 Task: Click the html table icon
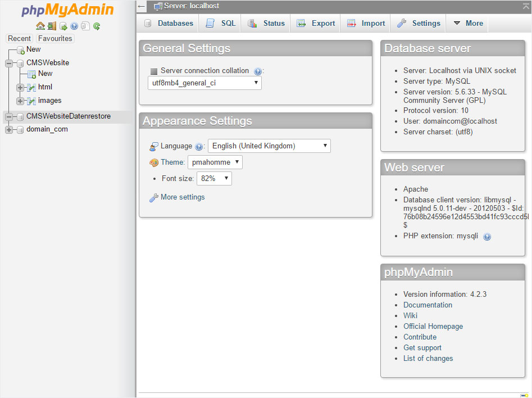click(31, 88)
